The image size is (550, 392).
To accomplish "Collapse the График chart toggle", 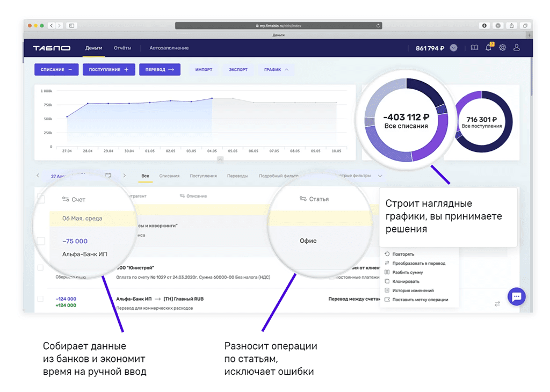I will coord(276,70).
